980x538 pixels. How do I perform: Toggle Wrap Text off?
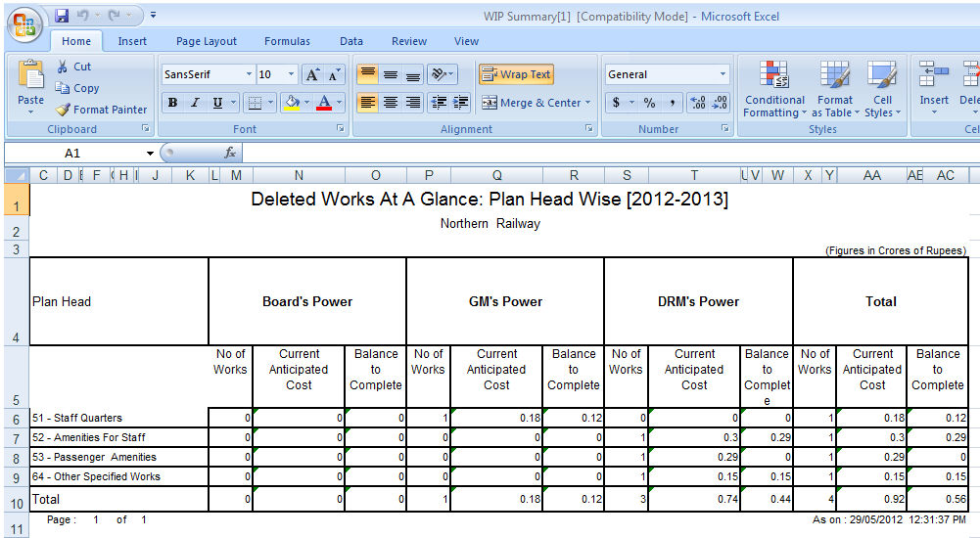tap(516, 74)
